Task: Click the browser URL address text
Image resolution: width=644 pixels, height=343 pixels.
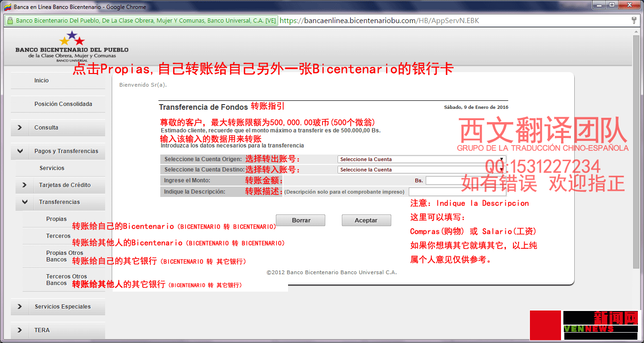Action: tap(380, 21)
